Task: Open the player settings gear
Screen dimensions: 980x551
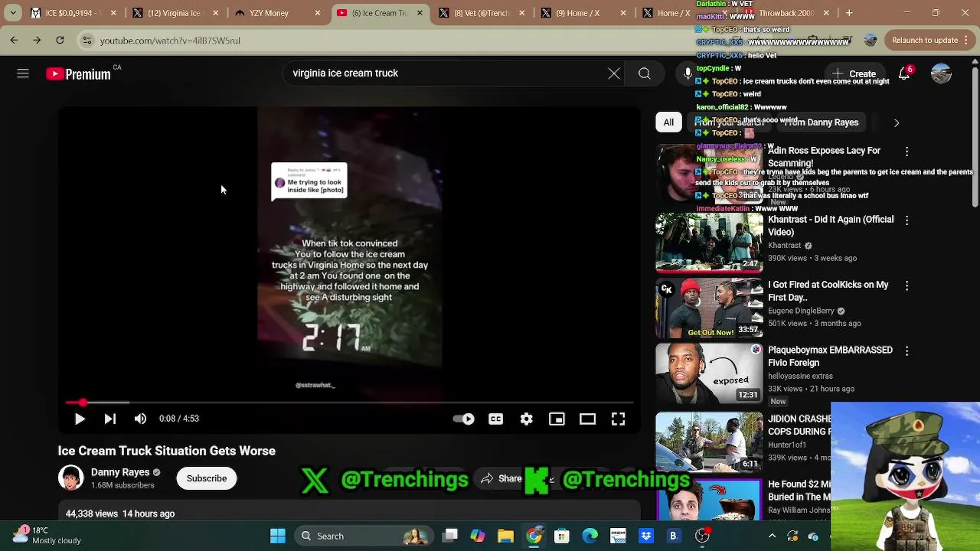Action: (527, 419)
